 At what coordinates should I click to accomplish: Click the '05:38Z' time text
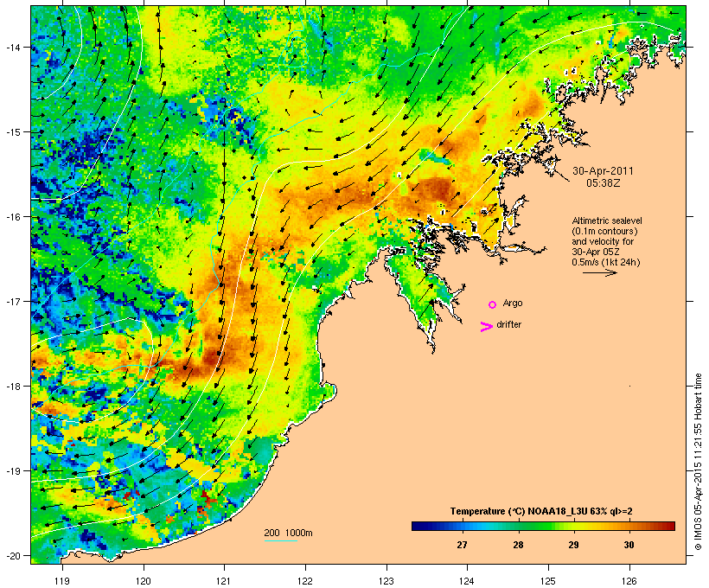point(604,182)
